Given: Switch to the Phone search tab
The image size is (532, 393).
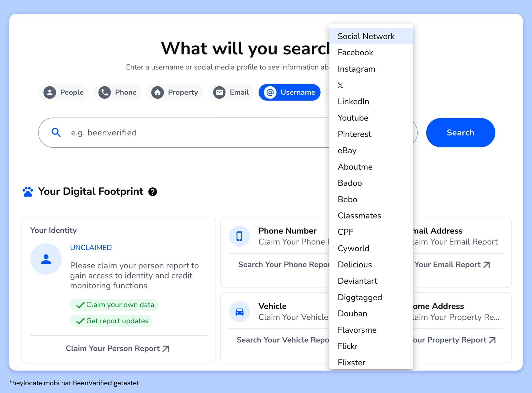Looking at the screenshot, I should (117, 92).
